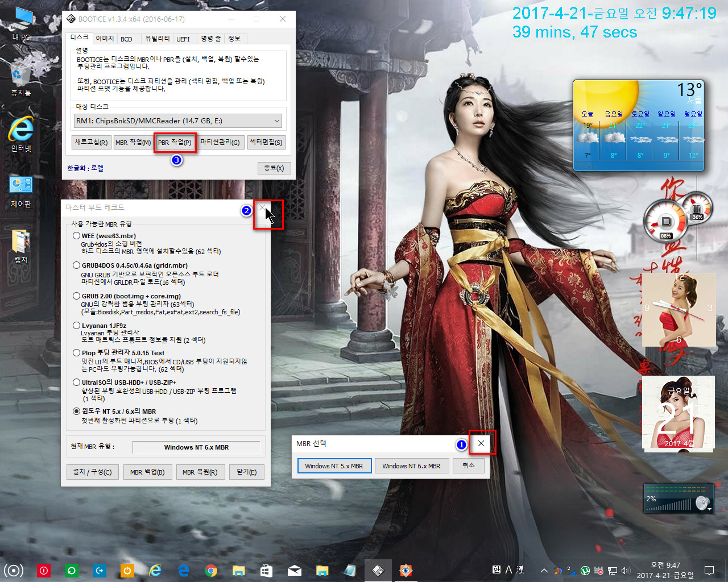Click the BOOTICE title bar app icon
728x582 pixels.
coord(71,19)
